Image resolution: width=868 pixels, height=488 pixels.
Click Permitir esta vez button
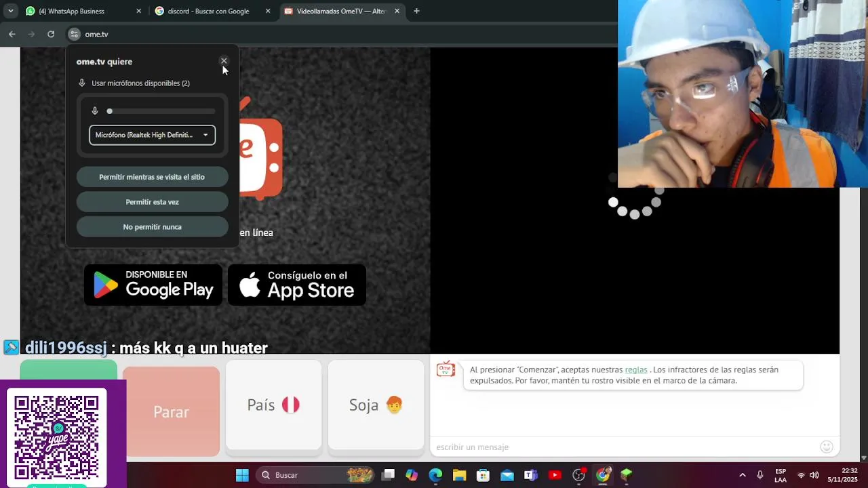(x=152, y=202)
